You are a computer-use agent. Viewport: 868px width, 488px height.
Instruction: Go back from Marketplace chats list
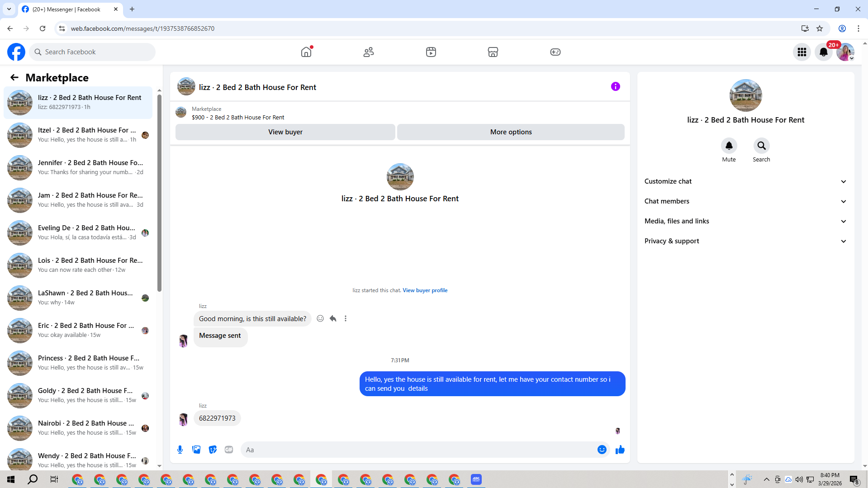click(14, 78)
